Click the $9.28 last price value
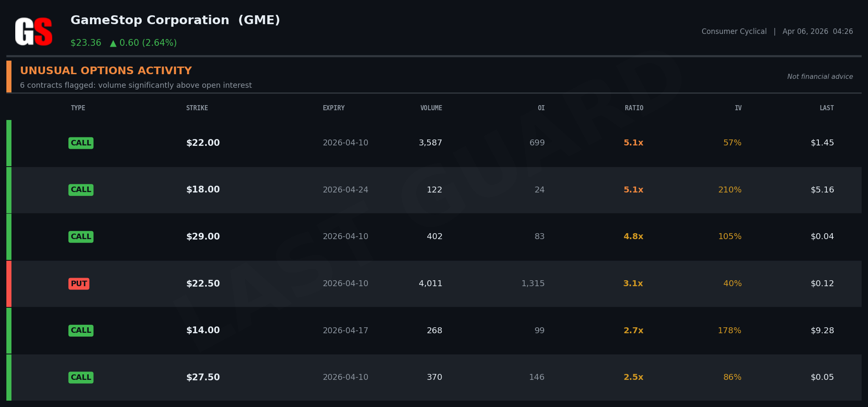868x407 pixels. coord(822,330)
